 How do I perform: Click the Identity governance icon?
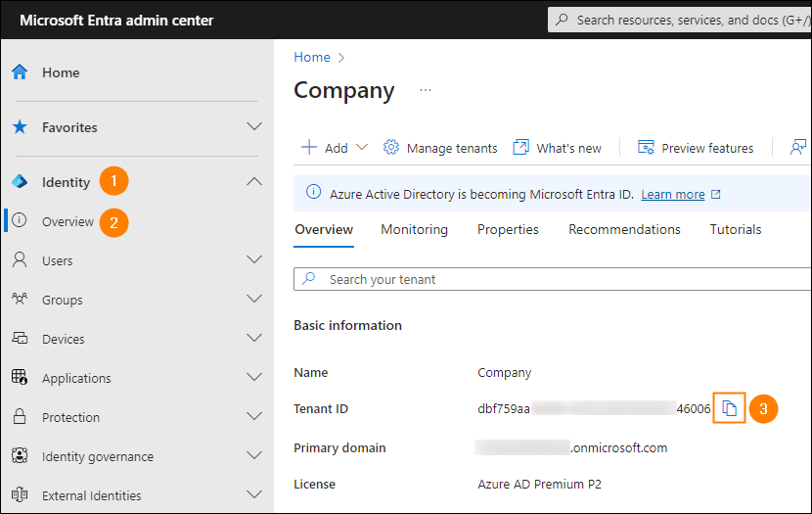pyautogui.click(x=20, y=455)
